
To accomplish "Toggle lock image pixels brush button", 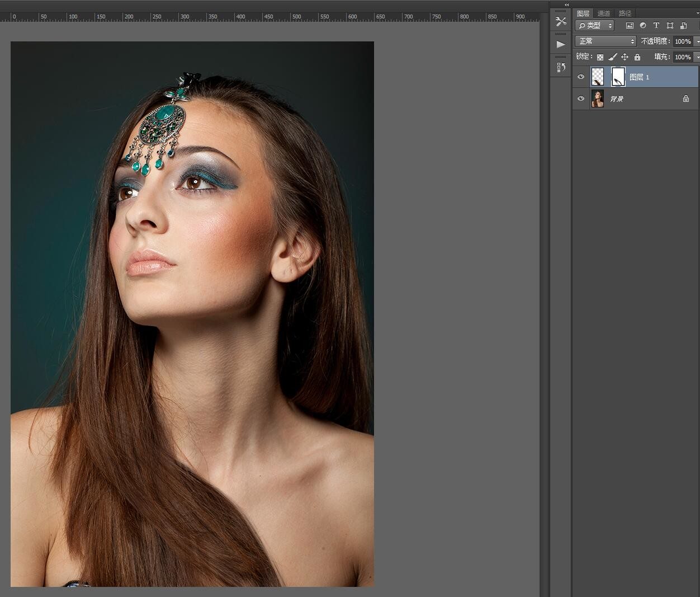I will pyautogui.click(x=612, y=57).
